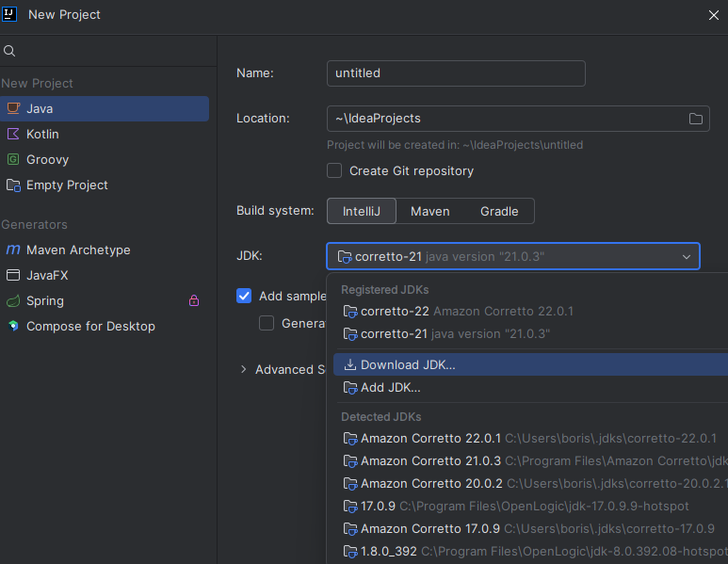728x564 pixels.
Task: Expand the Advanced Settings section
Action: (x=245, y=370)
